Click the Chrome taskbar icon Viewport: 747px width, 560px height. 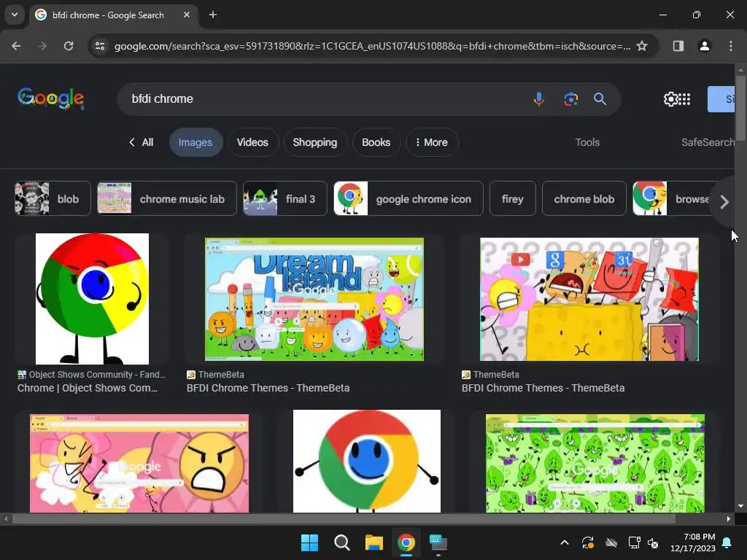[406, 542]
